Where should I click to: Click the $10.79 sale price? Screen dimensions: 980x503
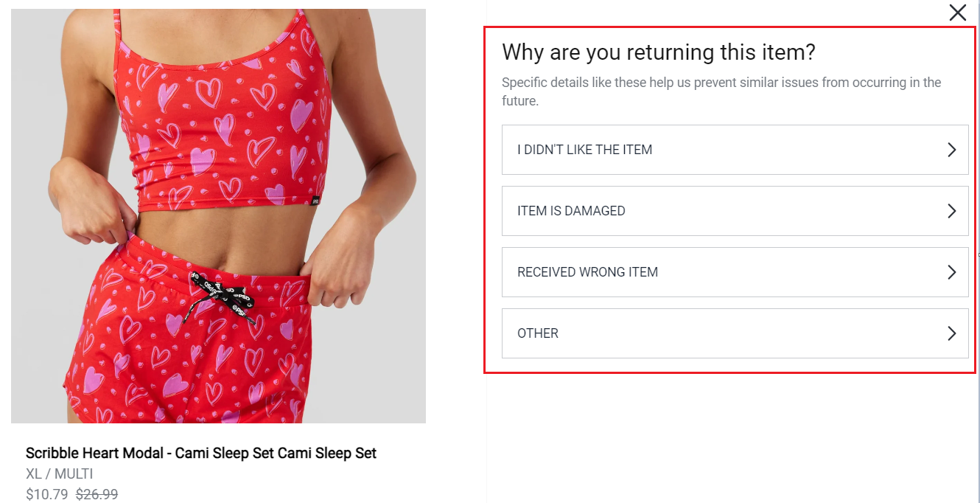[47, 494]
